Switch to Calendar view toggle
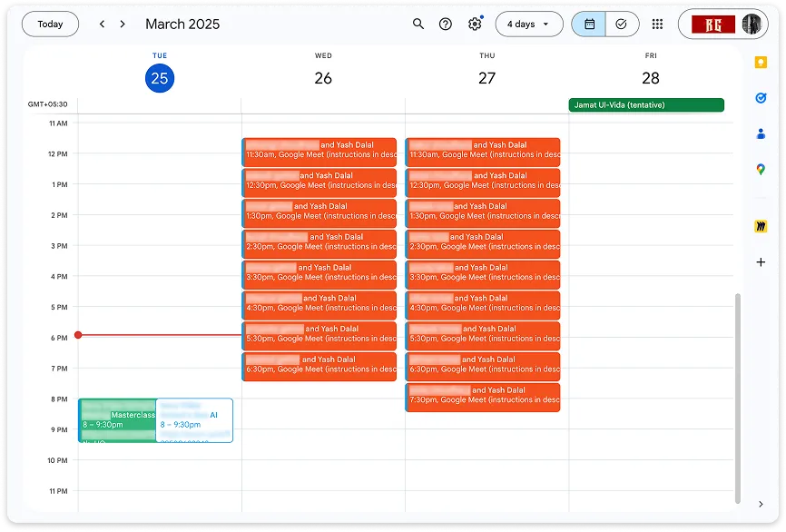 click(589, 25)
